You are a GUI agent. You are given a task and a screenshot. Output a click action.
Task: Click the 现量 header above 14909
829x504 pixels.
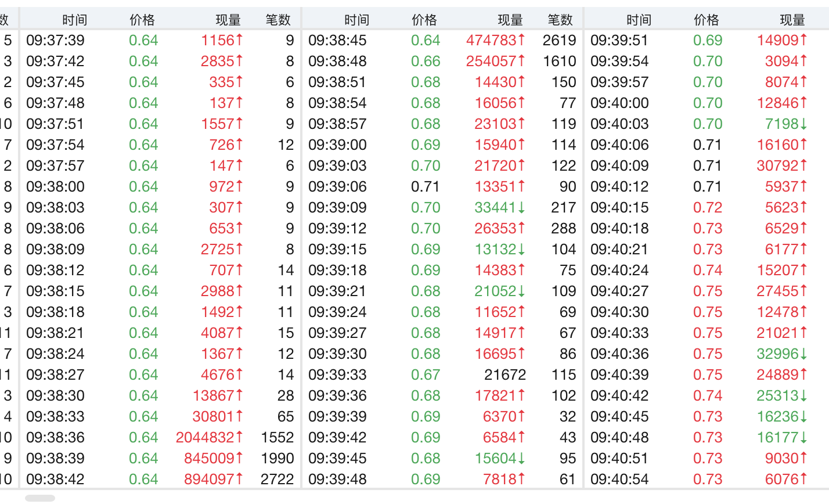(792, 20)
